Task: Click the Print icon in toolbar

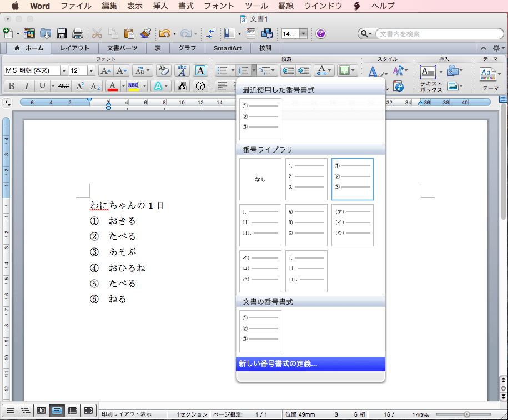Action: click(x=78, y=33)
